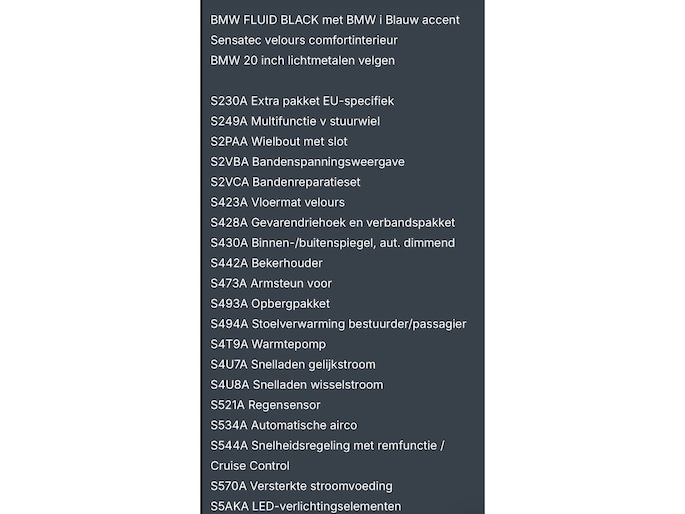Select S2VCA Bandenreparatieset item

(285, 182)
